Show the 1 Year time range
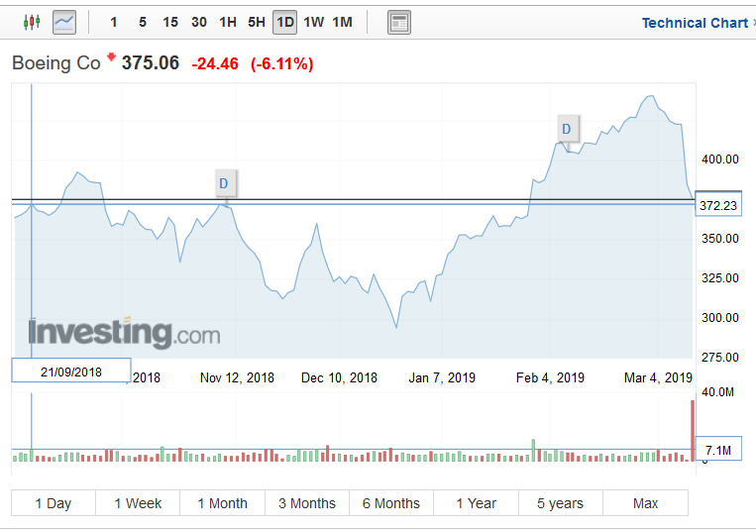Viewport: 756px width, 532px height. click(477, 503)
